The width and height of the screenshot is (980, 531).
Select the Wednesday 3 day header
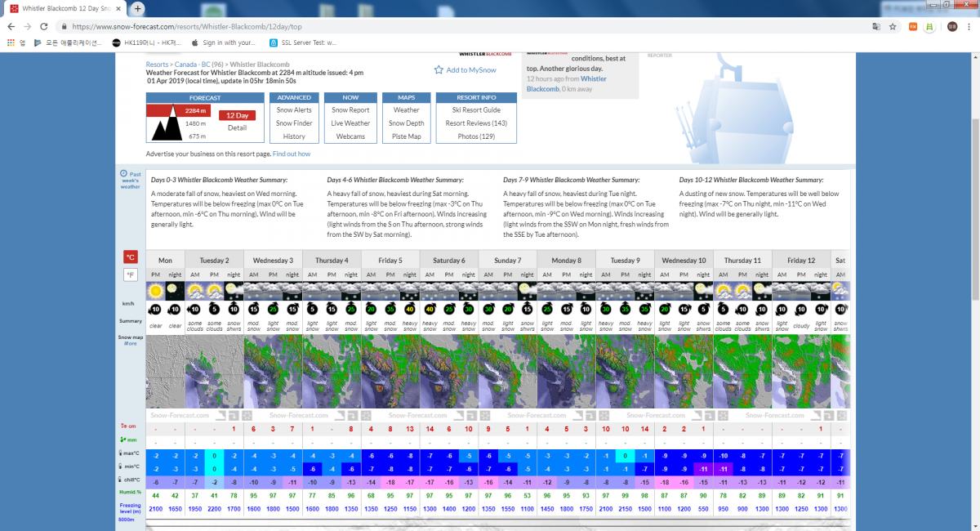[273, 260]
